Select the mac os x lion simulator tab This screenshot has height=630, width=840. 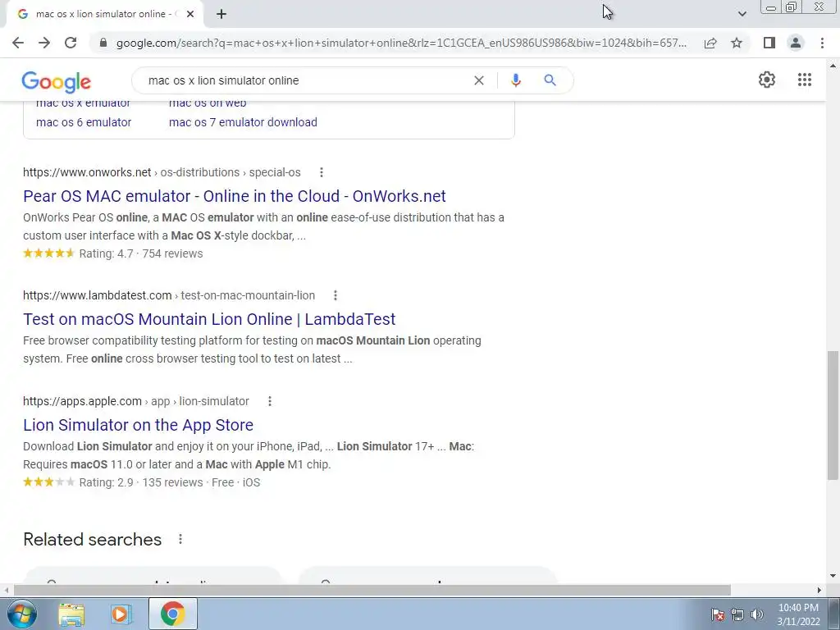(x=104, y=14)
